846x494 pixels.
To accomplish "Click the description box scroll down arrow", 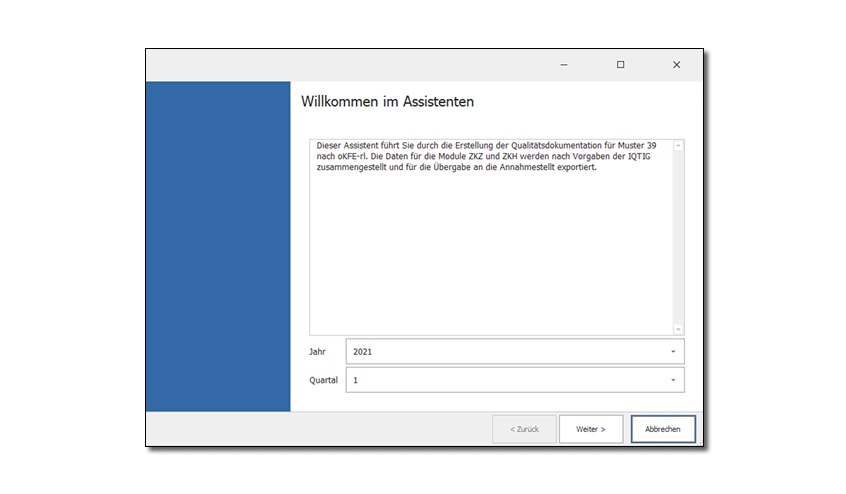I will pyautogui.click(x=678, y=329).
